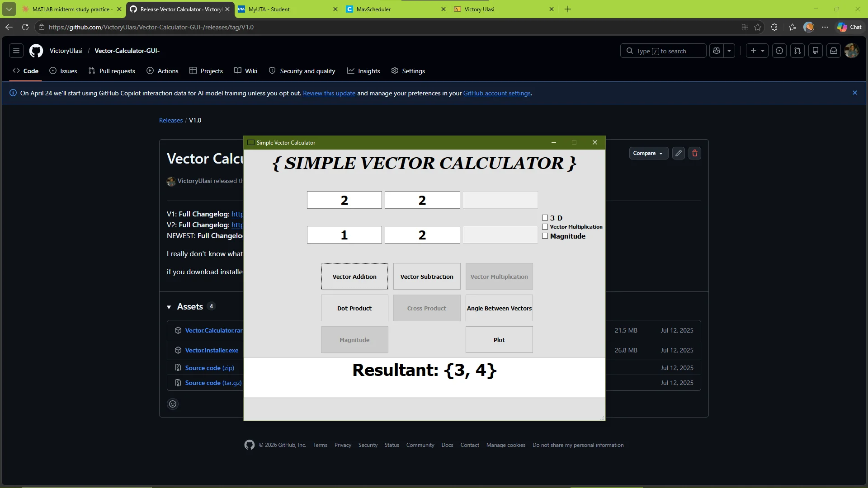Click the Plot button
This screenshot has width=868, height=488.
pos(499,340)
